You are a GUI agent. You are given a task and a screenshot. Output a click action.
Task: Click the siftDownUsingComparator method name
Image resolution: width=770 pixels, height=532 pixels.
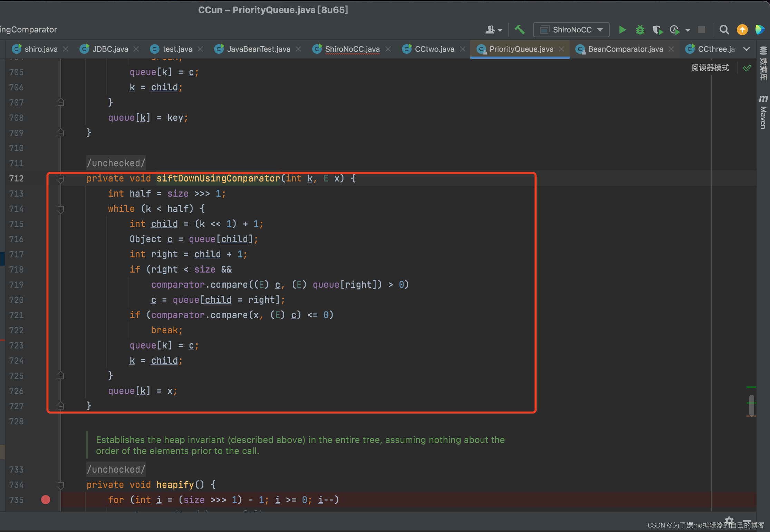(218, 178)
